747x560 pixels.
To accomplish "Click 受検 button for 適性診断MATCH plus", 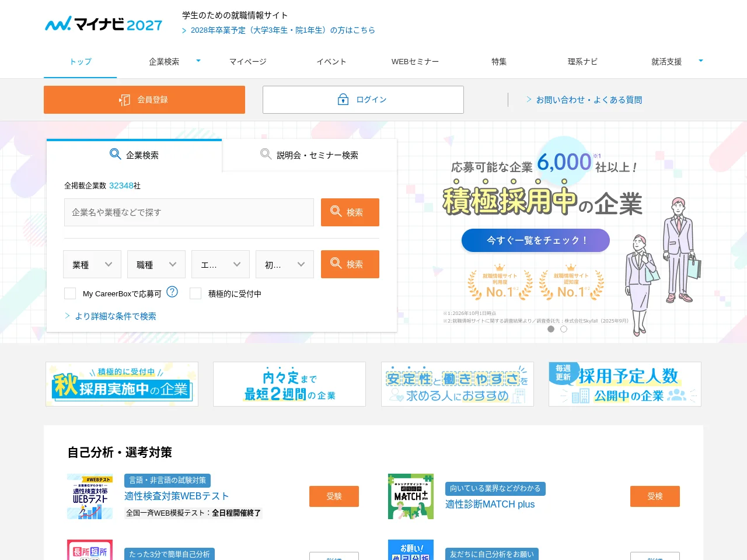I will coord(655,496).
